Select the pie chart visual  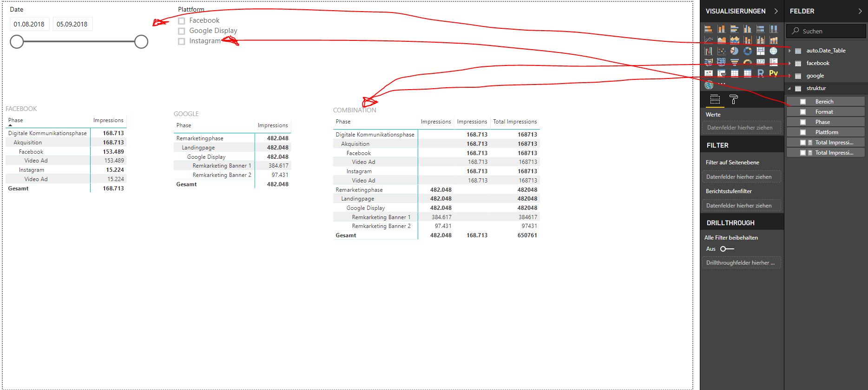[735, 51]
